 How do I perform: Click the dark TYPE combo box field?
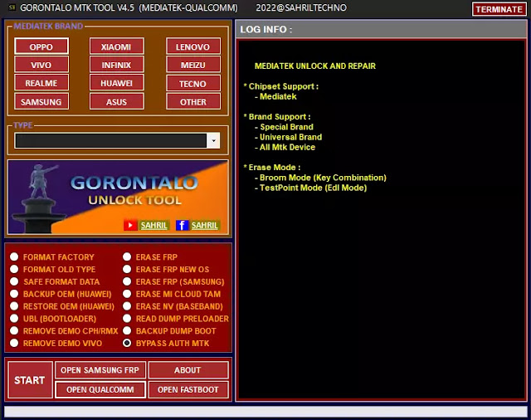(110, 140)
